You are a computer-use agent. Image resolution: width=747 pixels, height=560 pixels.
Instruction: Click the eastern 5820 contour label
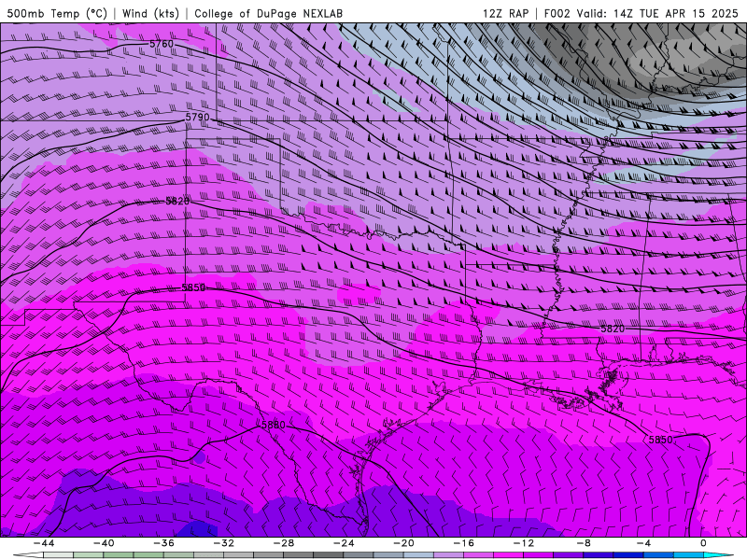click(x=613, y=329)
